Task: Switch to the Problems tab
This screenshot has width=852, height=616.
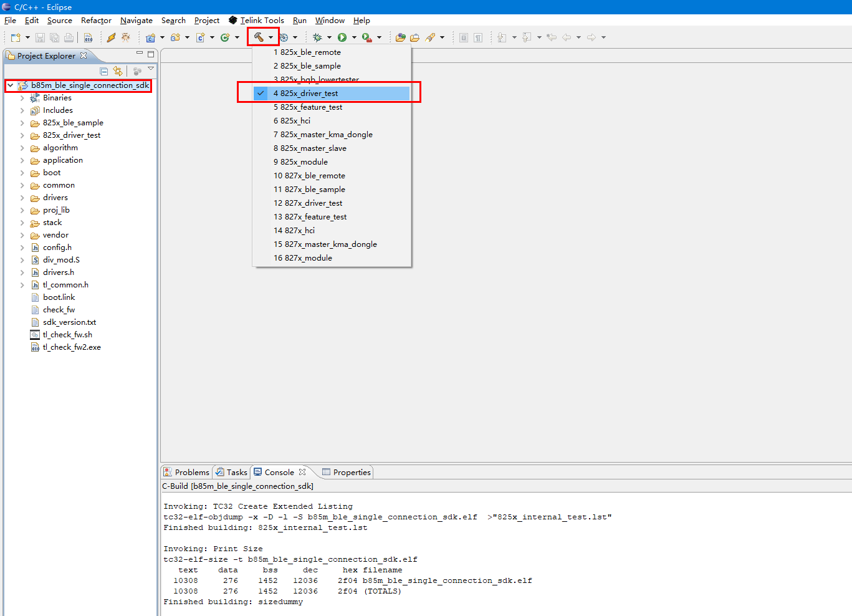Action: click(186, 473)
